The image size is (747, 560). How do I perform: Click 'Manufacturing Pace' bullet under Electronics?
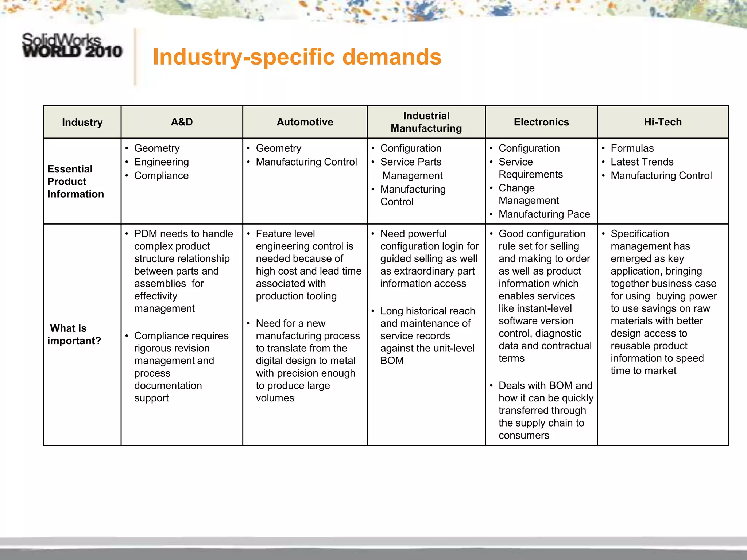(x=544, y=214)
